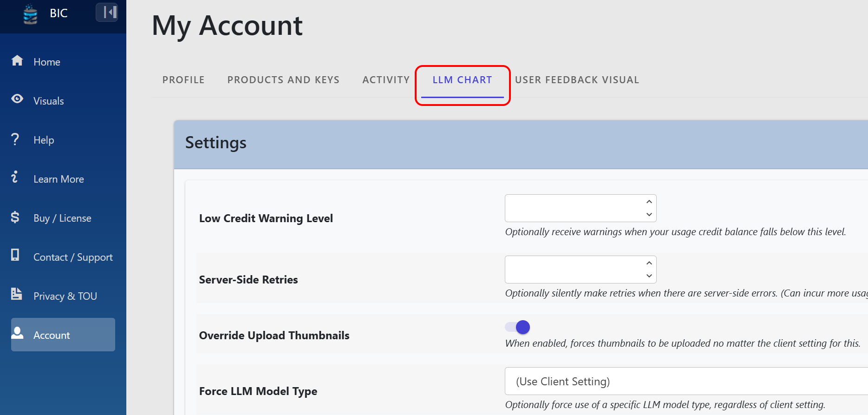Click the Privacy & TOU document icon
868x415 pixels.
(17, 294)
